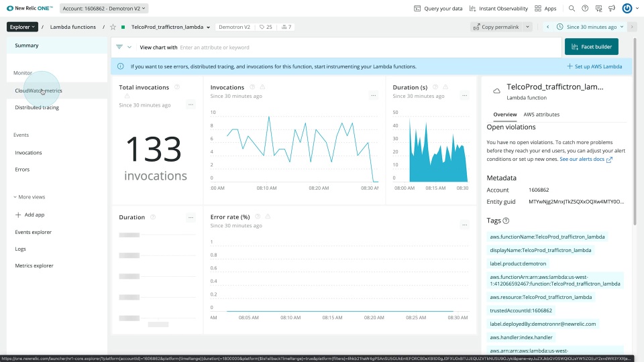The width and height of the screenshot is (644, 362).
Task: Open Invocations chart options menu
Action: tap(374, 96)
